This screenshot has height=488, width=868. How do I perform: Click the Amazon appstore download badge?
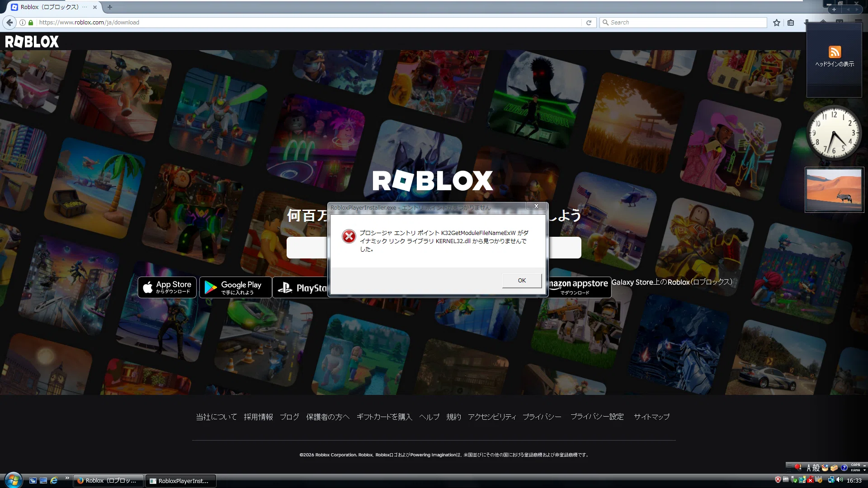tap(580, 287)
